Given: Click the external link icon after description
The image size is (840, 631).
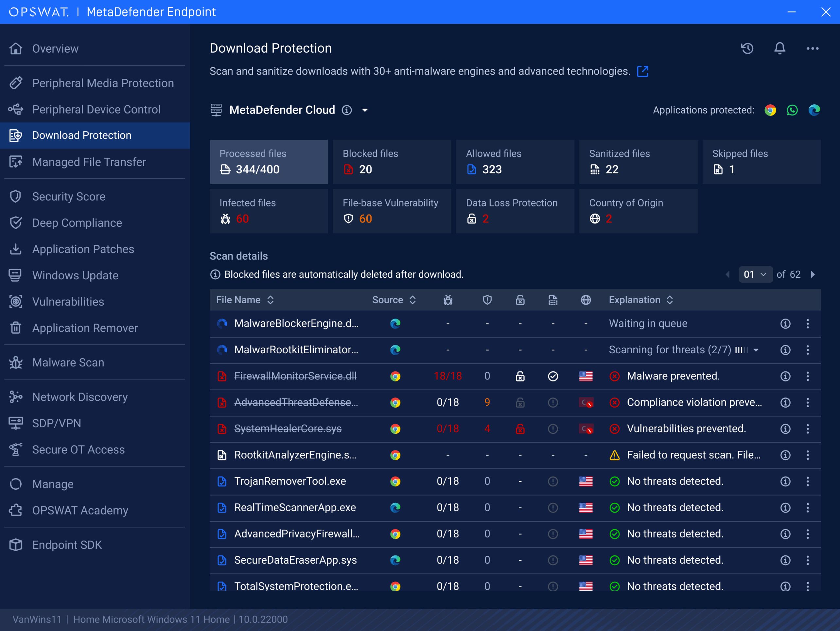Looking at the screenshot, I should tap(642, 71).
